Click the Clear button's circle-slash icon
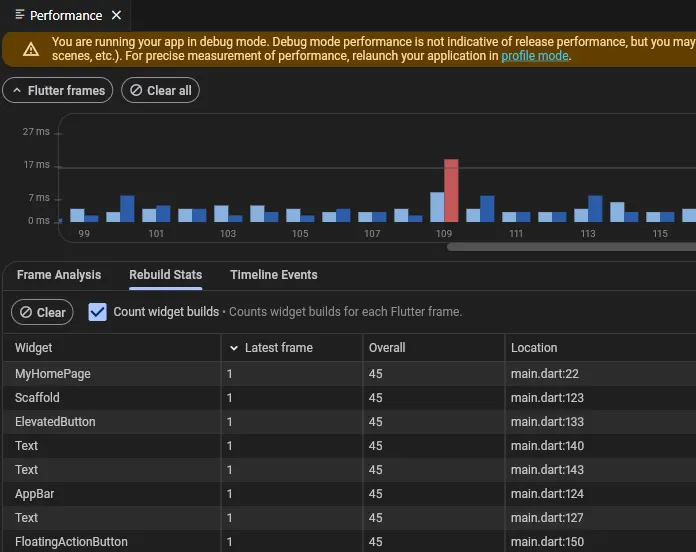 click(x=26, y=312)
